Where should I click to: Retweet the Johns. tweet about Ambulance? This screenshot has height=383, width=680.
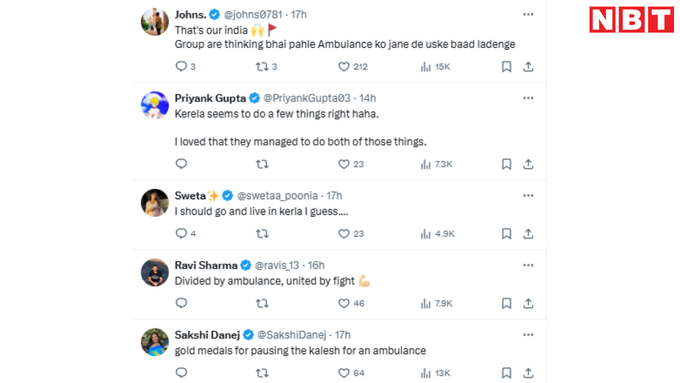[x=266, y=66]
